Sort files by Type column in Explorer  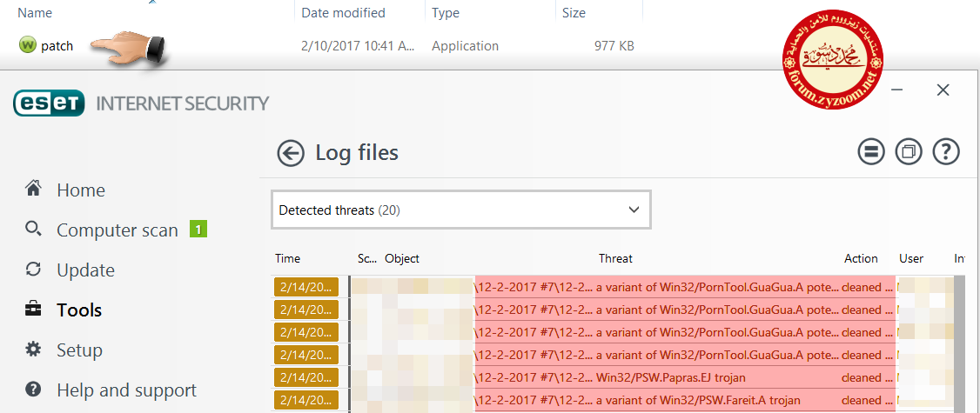445,12
